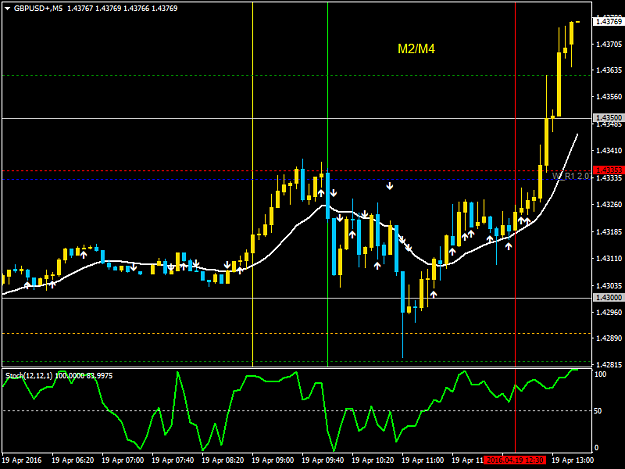The image size is (625, 469).
Task: Click the 19 Apr 06:20 time label
Action: (73, 460)
